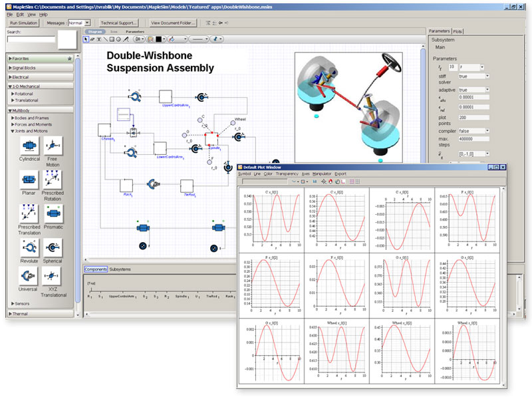The width and height of the screenshot is (532, 399).
Task: Click the View Document Folder button
Action: [173, 23]
